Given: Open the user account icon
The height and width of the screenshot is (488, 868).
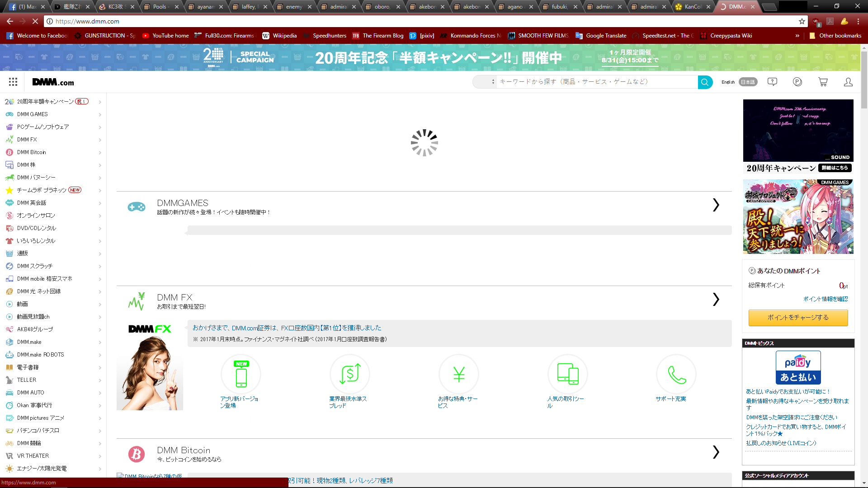Looking at the screenshot, I should pyautogui.click(x=848, y=82).
